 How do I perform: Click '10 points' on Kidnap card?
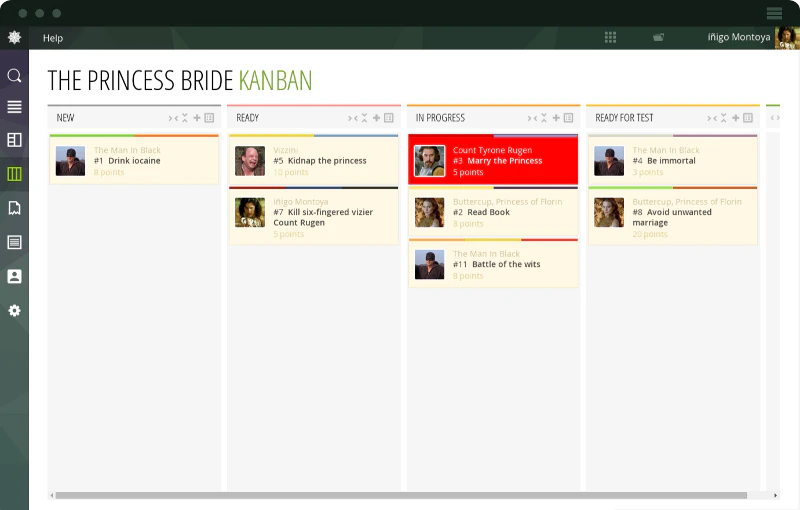click(x=291, y=172)
